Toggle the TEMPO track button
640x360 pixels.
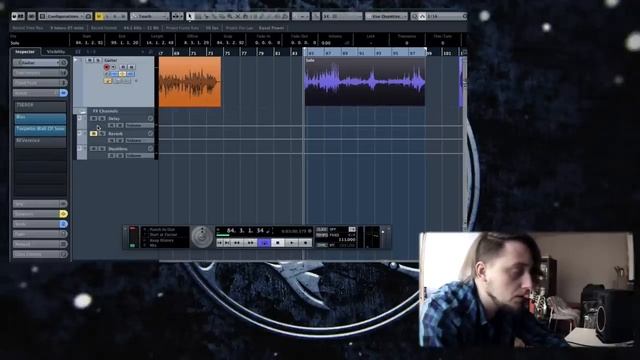coord(322,235)
